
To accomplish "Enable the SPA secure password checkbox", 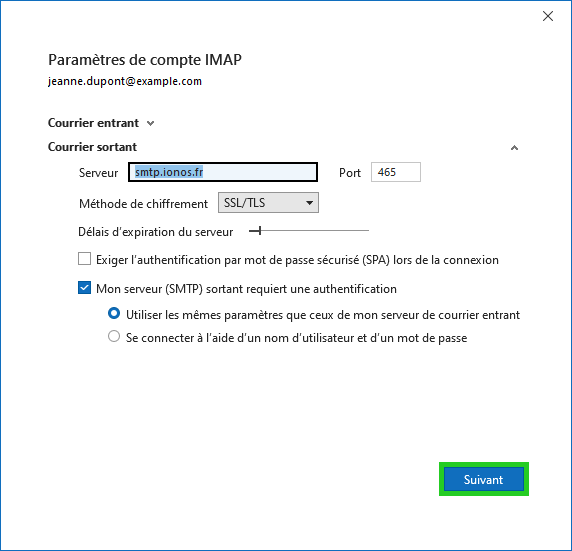I will click(x=85, y=259).
